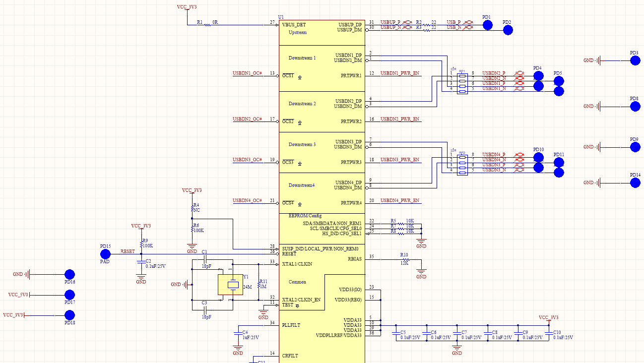
Task: Select the USBDN2_OC# net label
Action: (247, 119)
